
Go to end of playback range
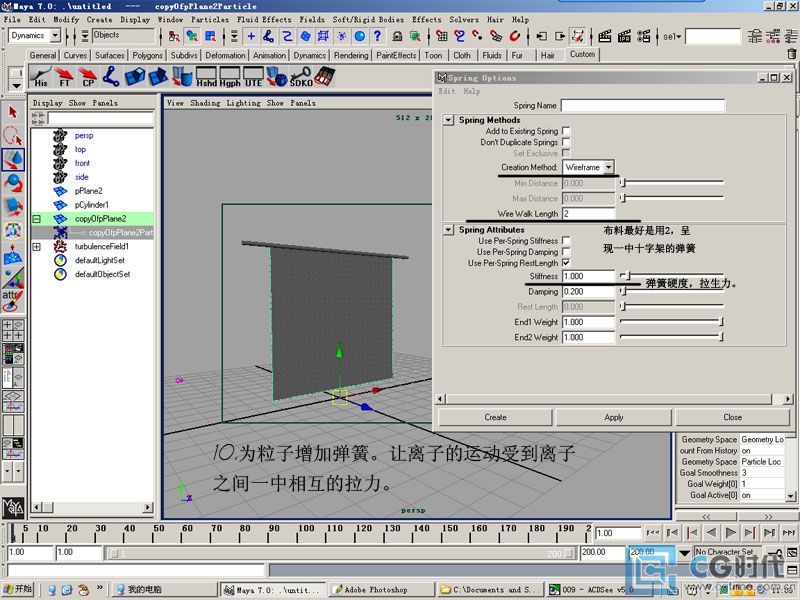(789, 533)
